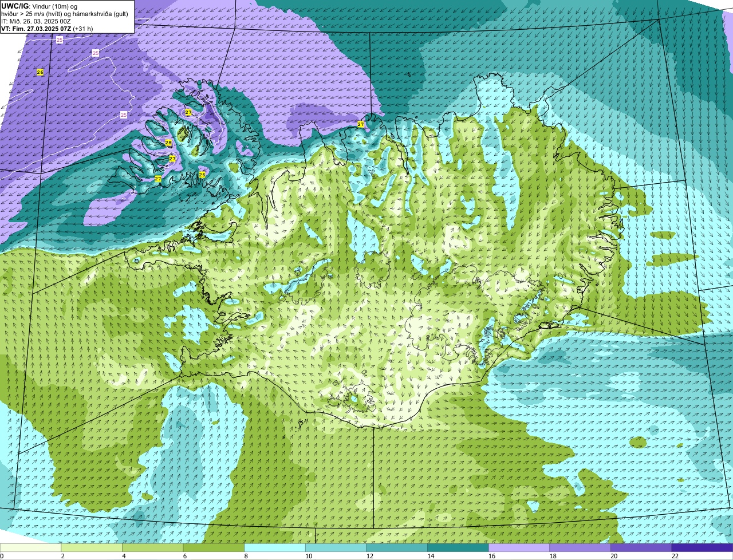
Task: Click the 'VT: Fim. 27.03.2025 07Z (+31 h)' line
Action: pos(47,28)
